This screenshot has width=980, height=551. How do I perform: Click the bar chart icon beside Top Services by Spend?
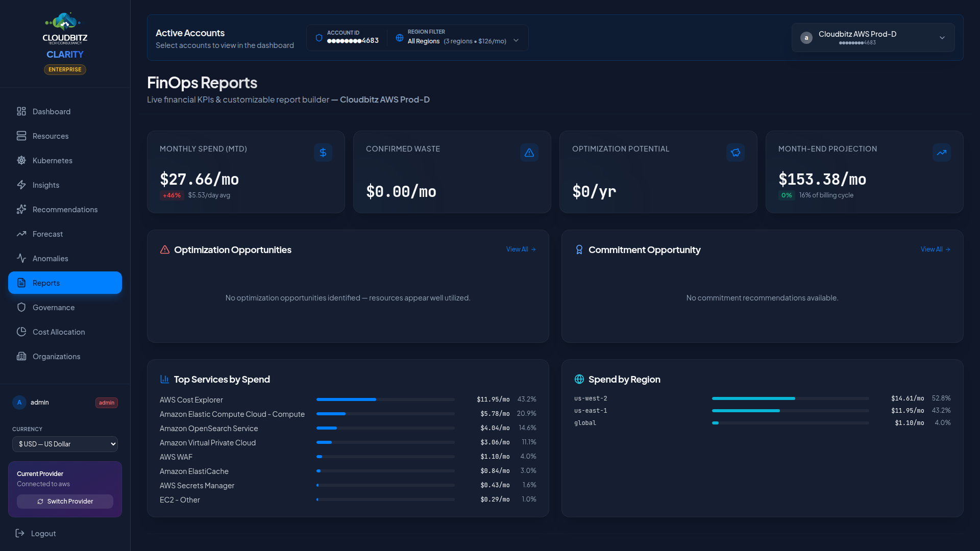click(x=164, y=379)
